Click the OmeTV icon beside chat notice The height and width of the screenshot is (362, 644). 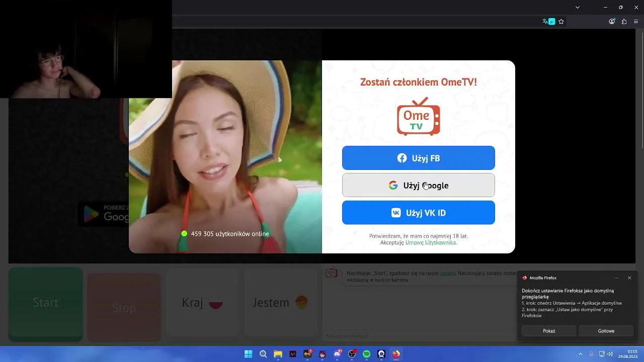click(x=332, y=273)
